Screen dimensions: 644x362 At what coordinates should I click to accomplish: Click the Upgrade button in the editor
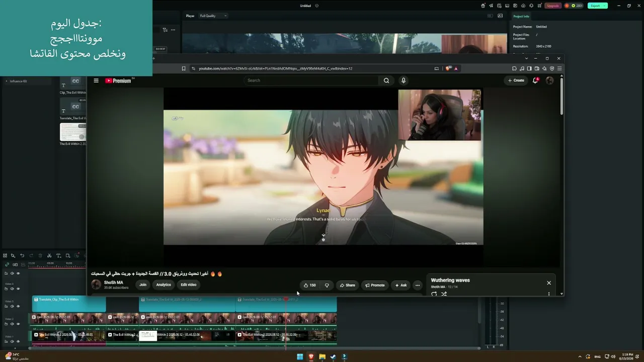click(x=553, y=6)
